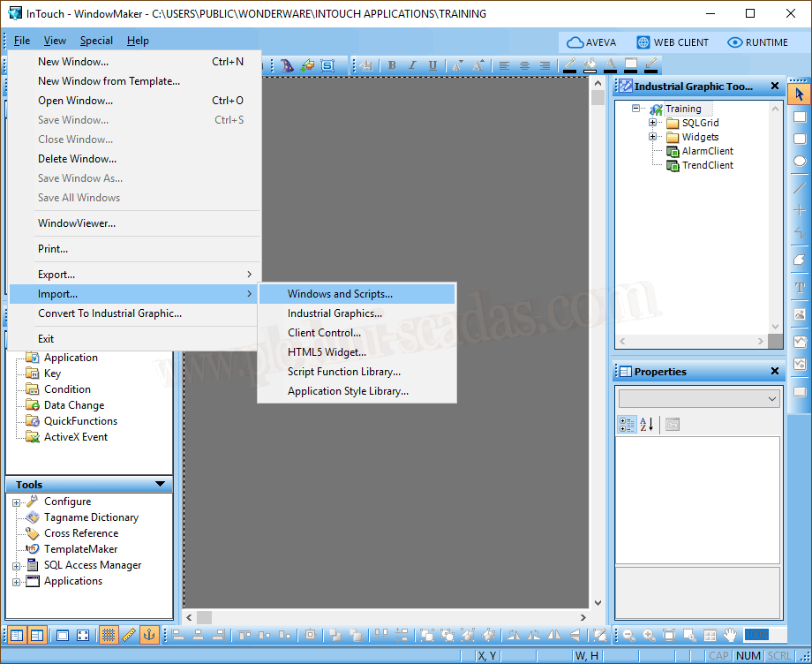This screenshot has height=664, width=812.
Task: Choose Windows and Scripts import option
Action: 340,294
